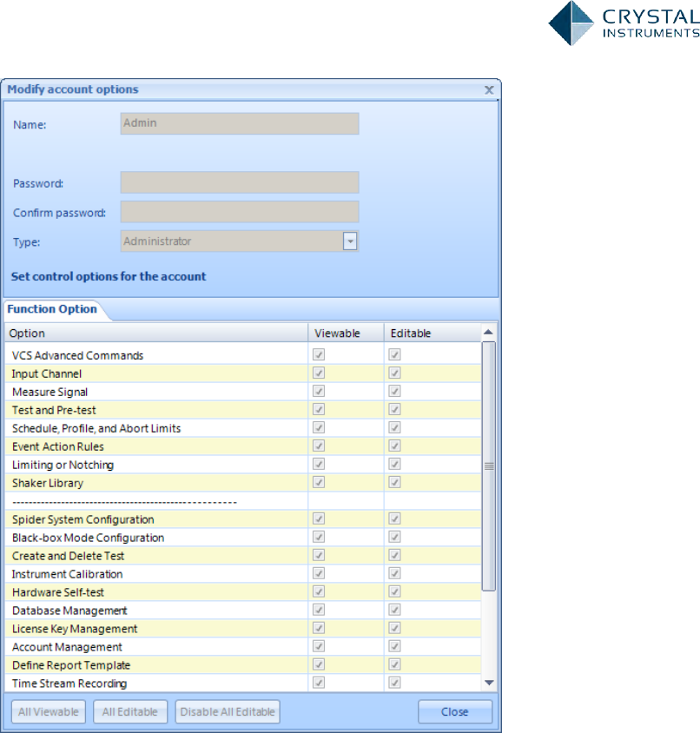Select the Hardware Self-test row text
700x733 pixels.
[58, 592]
